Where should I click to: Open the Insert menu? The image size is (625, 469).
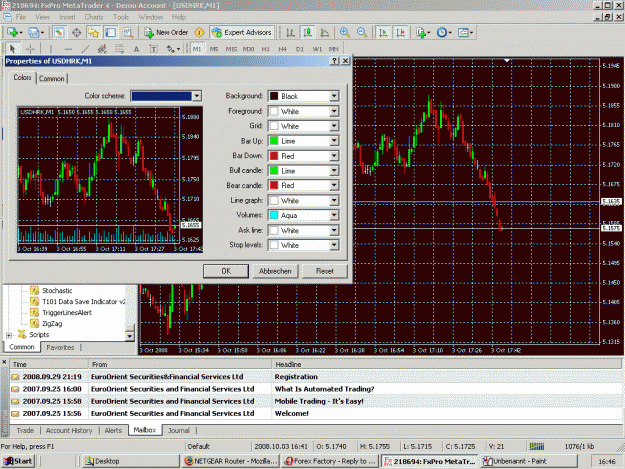coord(67,17)
